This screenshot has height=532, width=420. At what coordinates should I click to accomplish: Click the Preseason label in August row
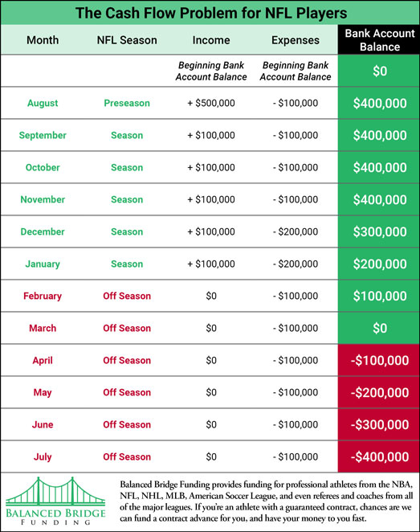coord(127,103)
